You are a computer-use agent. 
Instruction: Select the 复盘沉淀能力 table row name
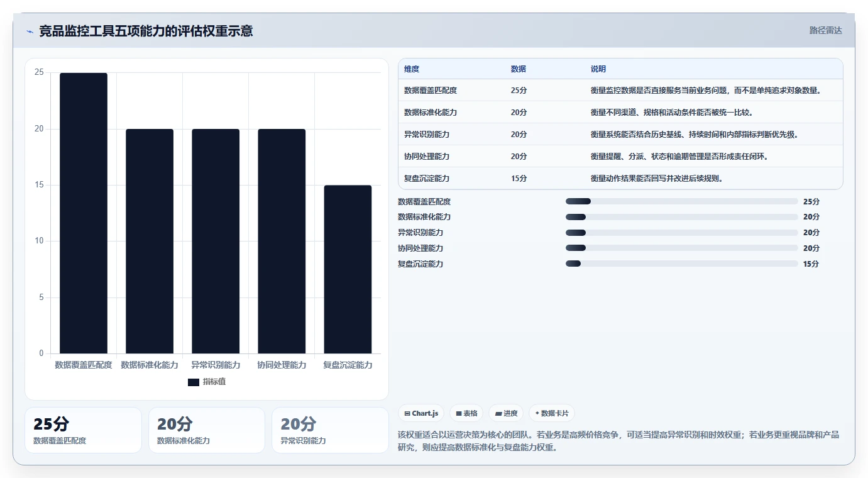(427, 179)
